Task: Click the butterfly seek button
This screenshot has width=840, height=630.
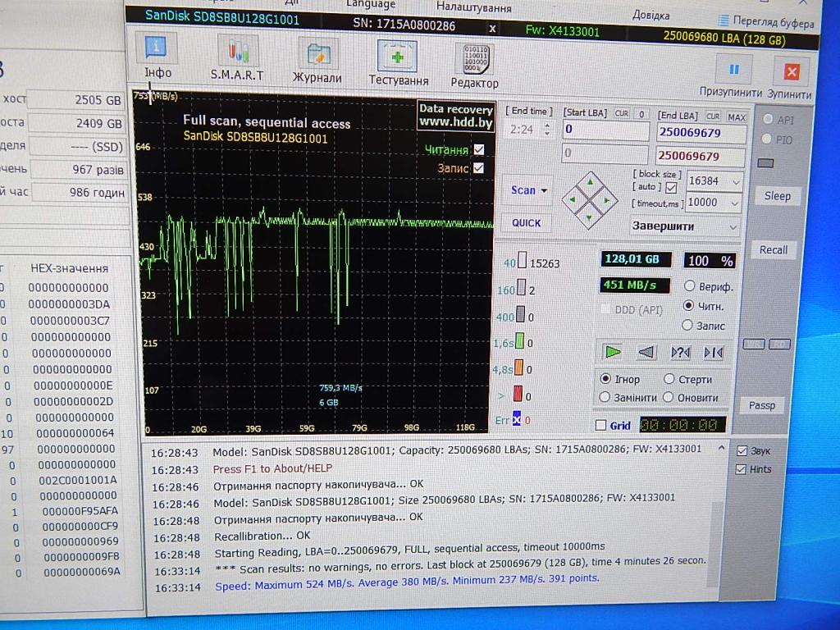Action: coord(714,353)
